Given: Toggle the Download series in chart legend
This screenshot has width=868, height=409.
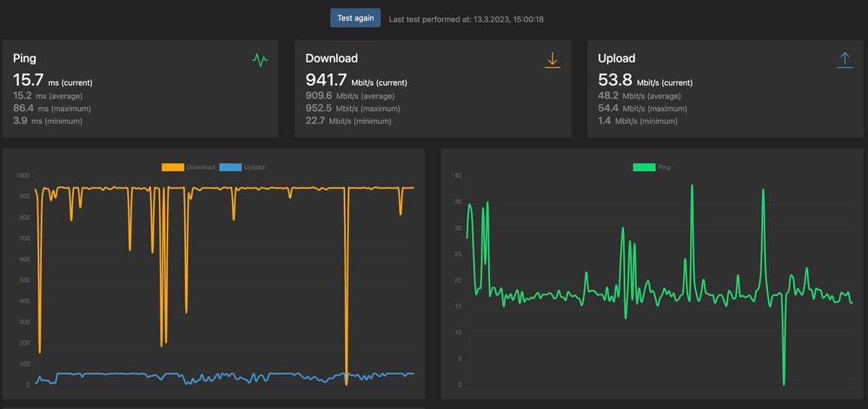Looking at the screenshot, I should [x=189, y=167].
